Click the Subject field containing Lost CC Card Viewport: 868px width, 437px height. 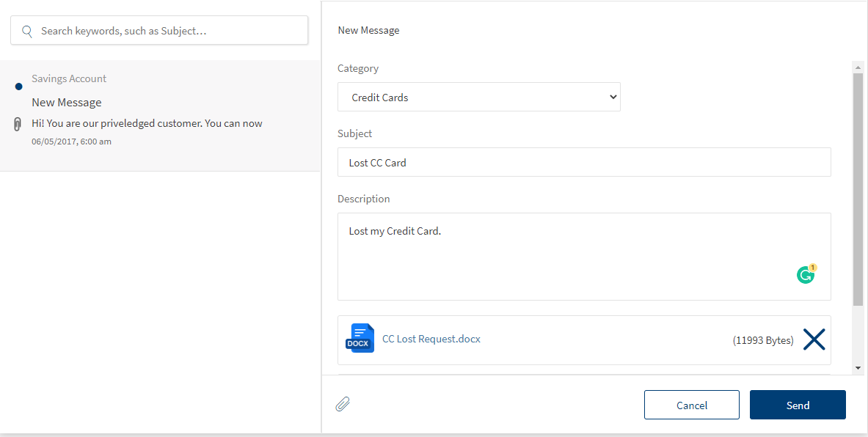pos(583,162)
